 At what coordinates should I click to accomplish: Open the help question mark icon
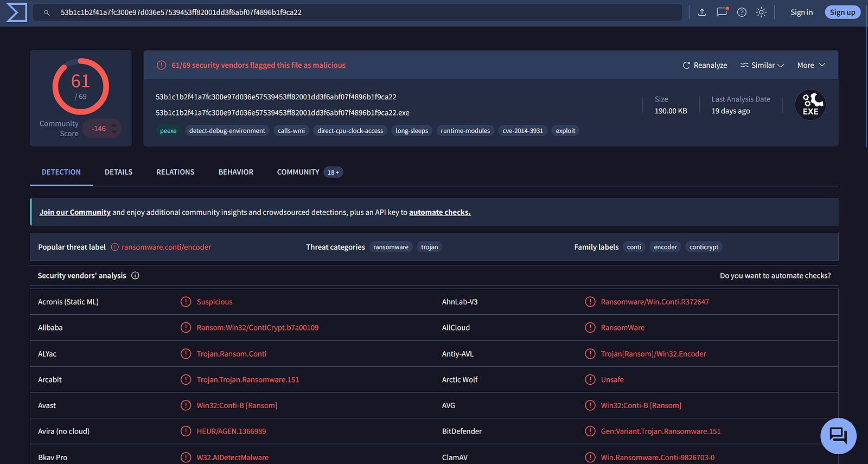click(742, 12)
